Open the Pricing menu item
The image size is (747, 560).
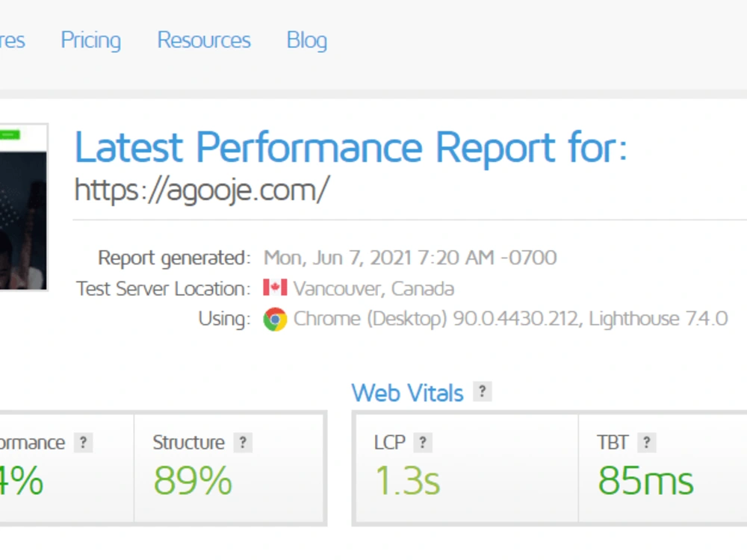click(90, 40)
